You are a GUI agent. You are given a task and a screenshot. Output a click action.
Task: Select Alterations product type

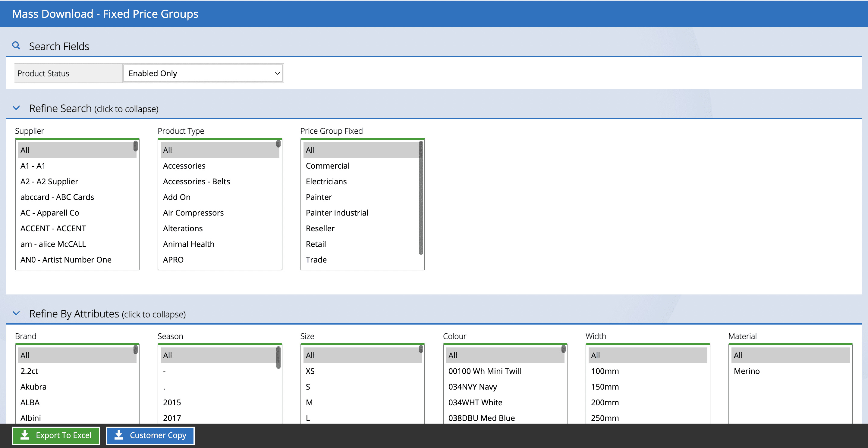click(220, 228)
